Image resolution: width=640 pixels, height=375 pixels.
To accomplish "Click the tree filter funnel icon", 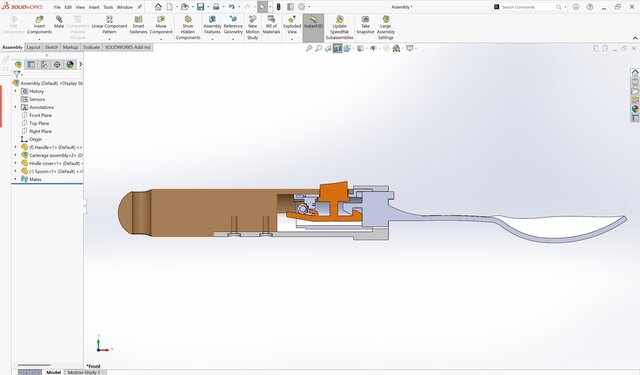I will coord(17,74).
